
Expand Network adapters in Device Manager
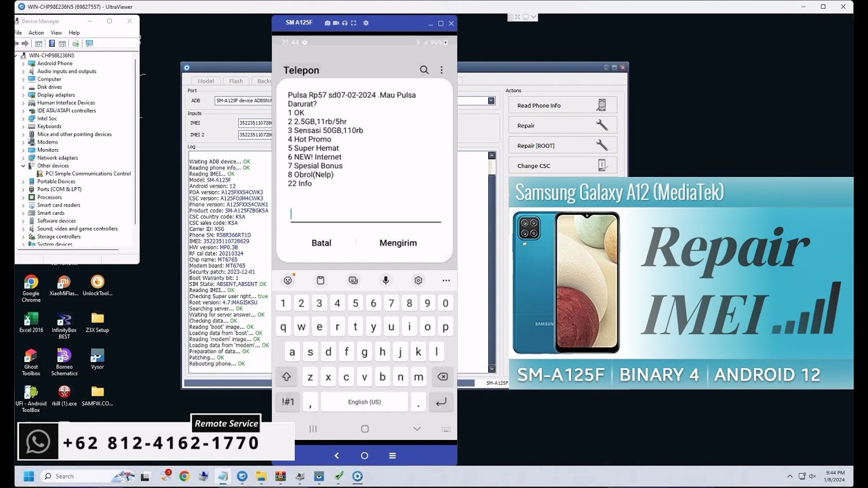[x=23, y=157]
